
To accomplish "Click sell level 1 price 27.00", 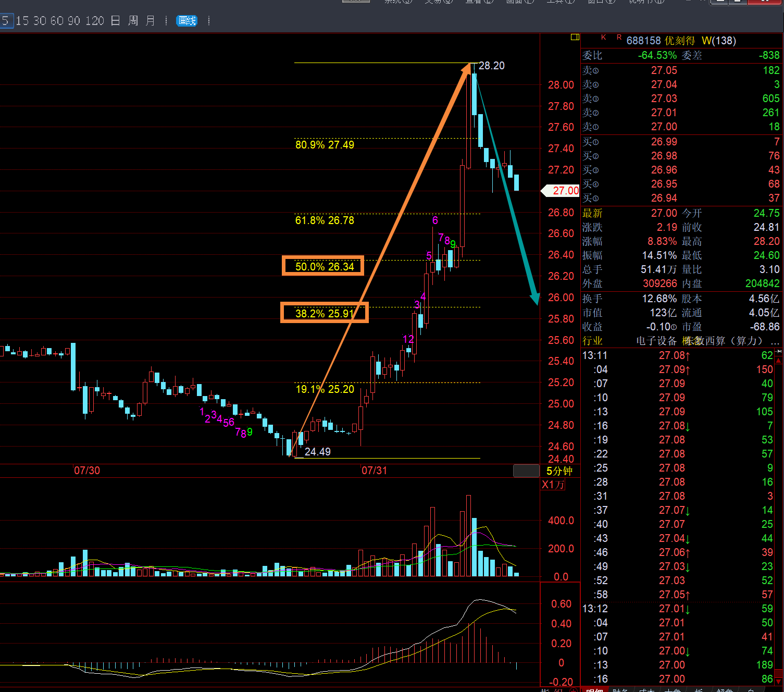I will click(x=664, y=127).
